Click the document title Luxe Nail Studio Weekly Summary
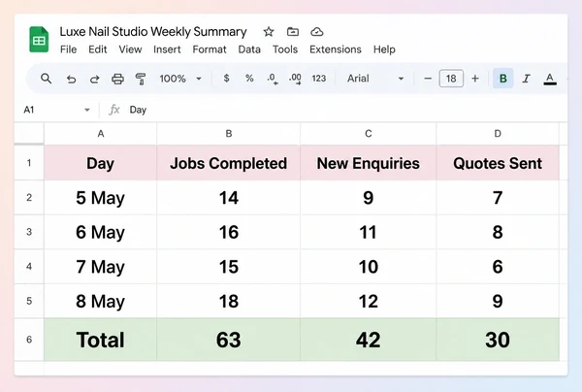The height and width of the screenshot is (392, 582). click(153, 32)
